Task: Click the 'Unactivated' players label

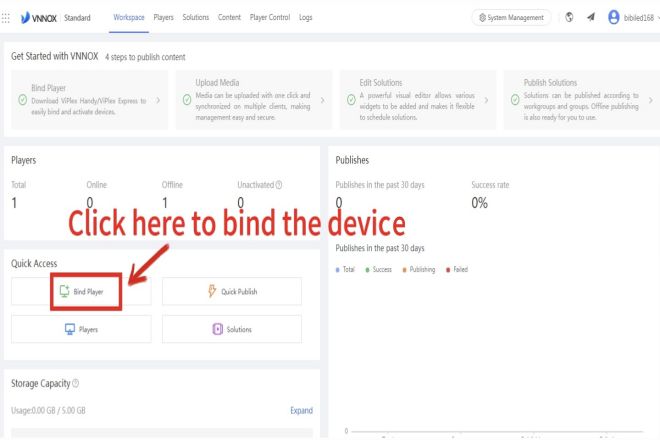Action: click(255, 185)
